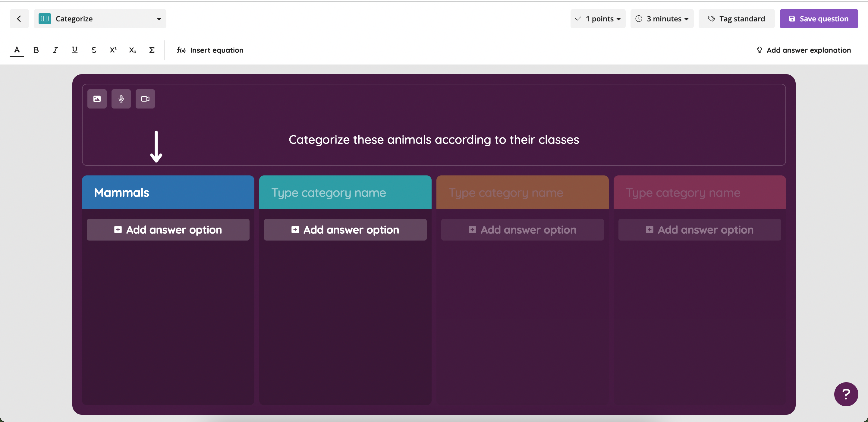Expand the 3 minutes time dropdown

click(662, 19)
